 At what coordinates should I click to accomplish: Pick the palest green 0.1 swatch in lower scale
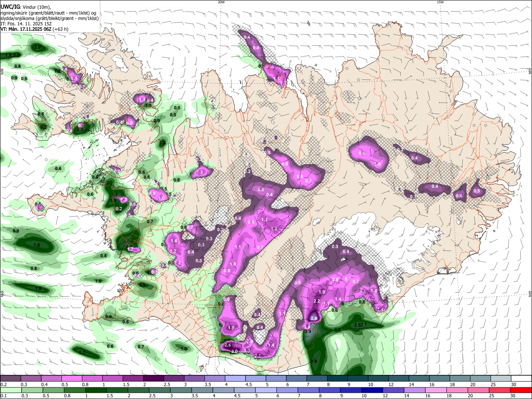(x=10, y=390)
